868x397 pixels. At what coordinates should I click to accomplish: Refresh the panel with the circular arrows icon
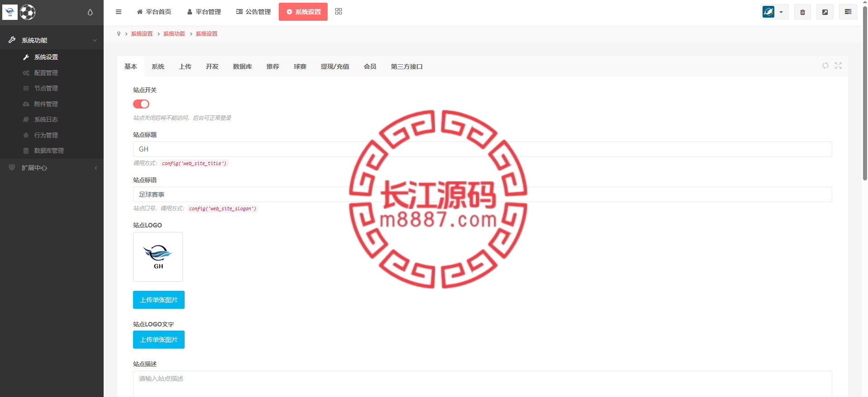pos(825,66)
